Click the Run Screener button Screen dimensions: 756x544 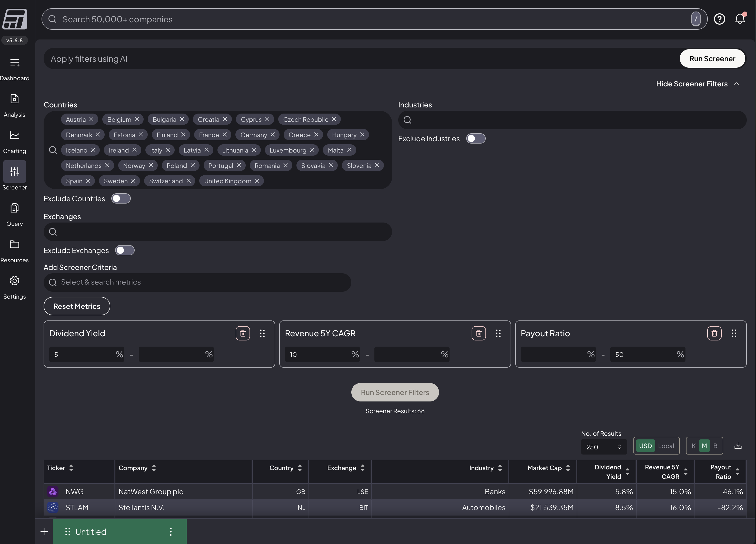(x=712, y=59)
